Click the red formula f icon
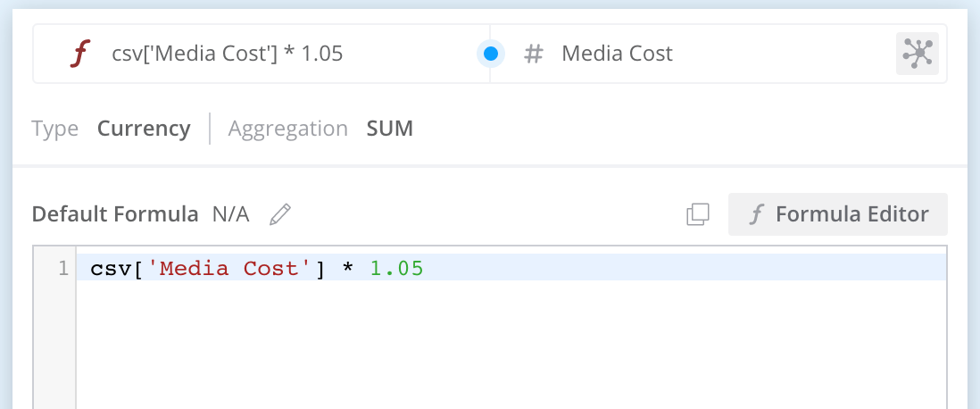Screen dimensions: 980x409 [80, 54]
